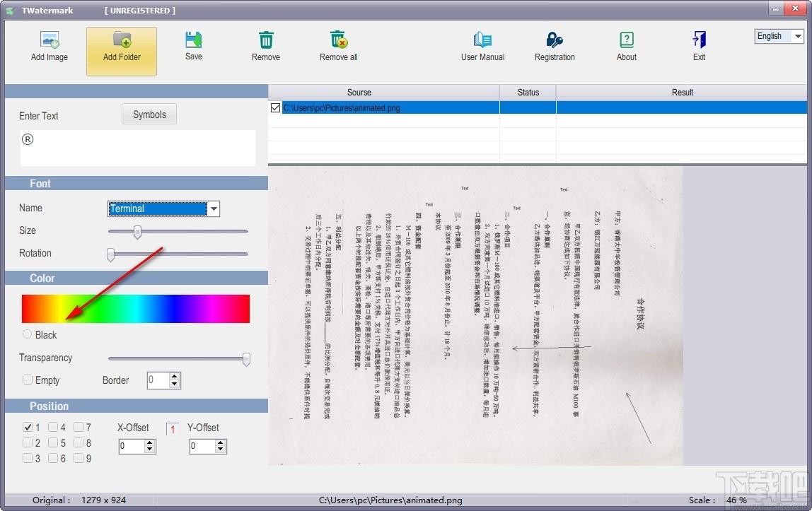Viewport: 812px width, 511px height.
Task: Click the X-Offset value field
Action: pos(132,446)
